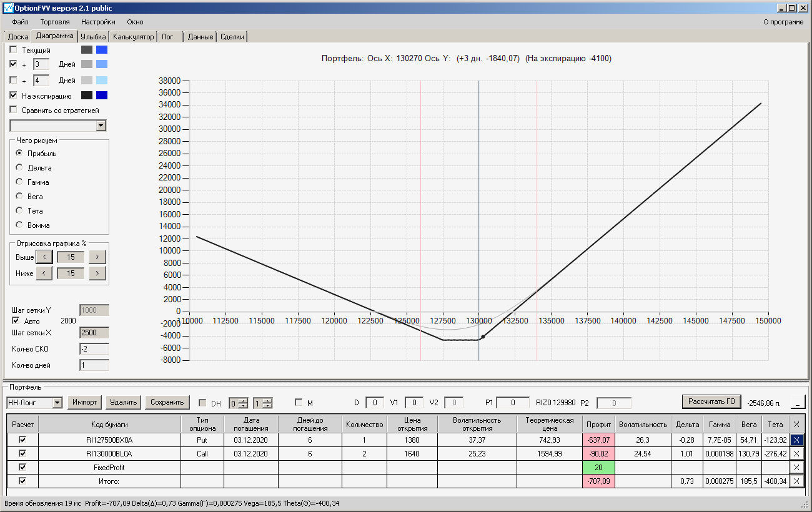Toggle the Авто grid step checkbox
Image resolution: width=812 pixels, height=512 pixels.
[x=16, y=320]
